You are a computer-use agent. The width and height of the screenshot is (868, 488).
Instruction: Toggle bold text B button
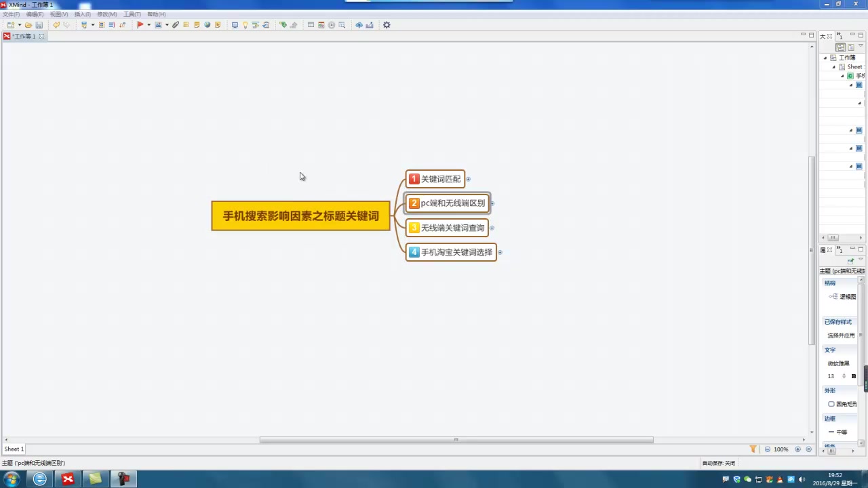(x=854, y=376)
